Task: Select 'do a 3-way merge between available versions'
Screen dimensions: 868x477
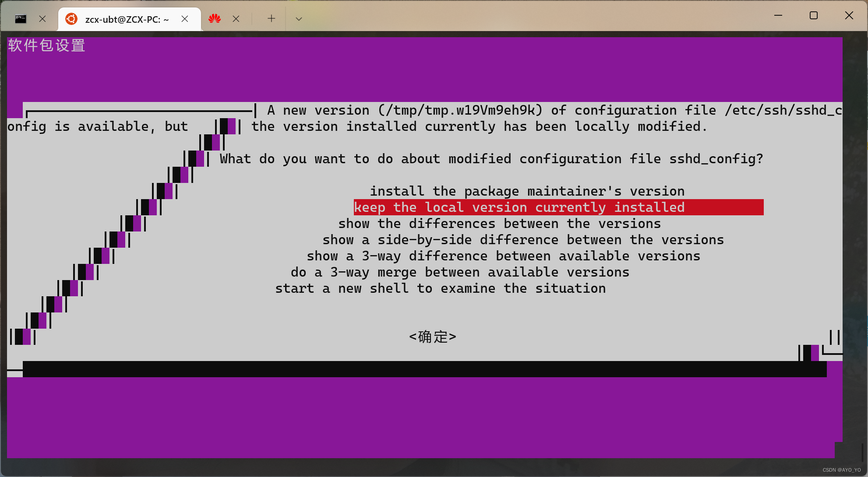Action: pos(460,271)
